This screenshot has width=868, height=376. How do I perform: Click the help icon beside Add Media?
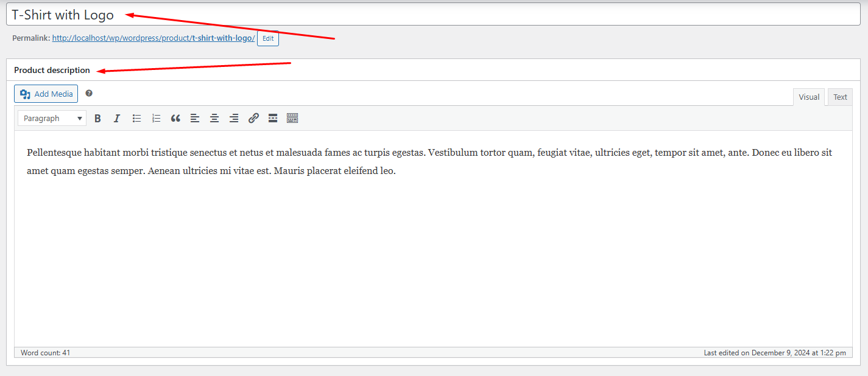click(89, 94)
